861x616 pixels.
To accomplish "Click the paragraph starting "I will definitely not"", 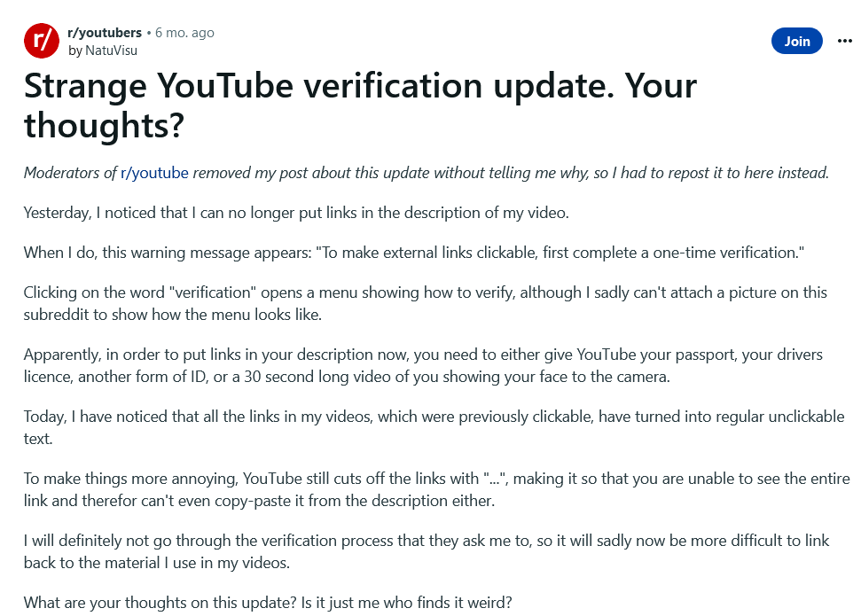I will click(427, 552).
